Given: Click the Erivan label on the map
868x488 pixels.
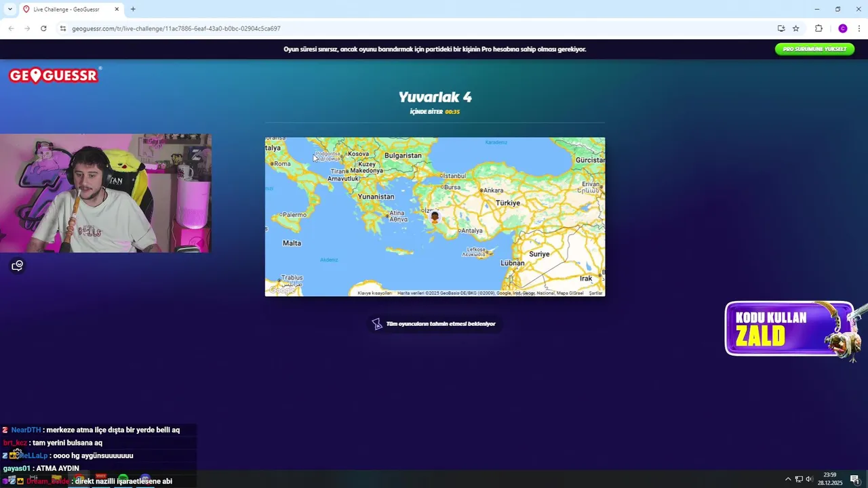Looking at the screenshot, I should point(591,186).
